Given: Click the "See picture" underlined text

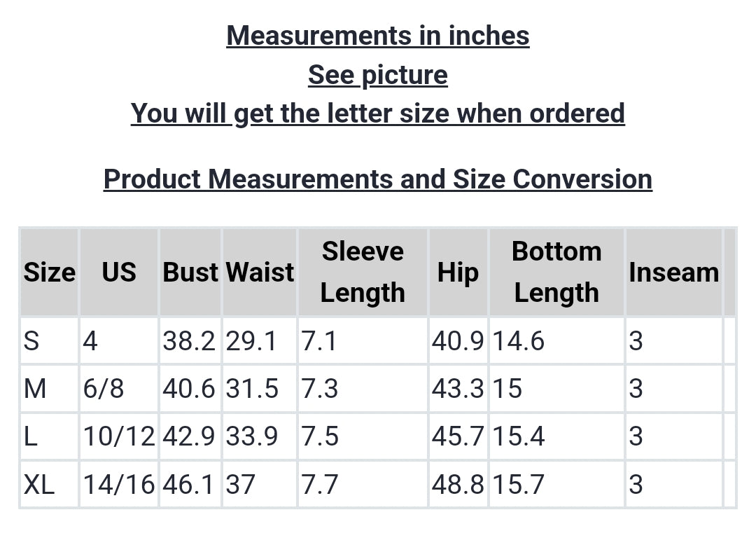Looking at the screenshot, I should [x=378, y=74].
